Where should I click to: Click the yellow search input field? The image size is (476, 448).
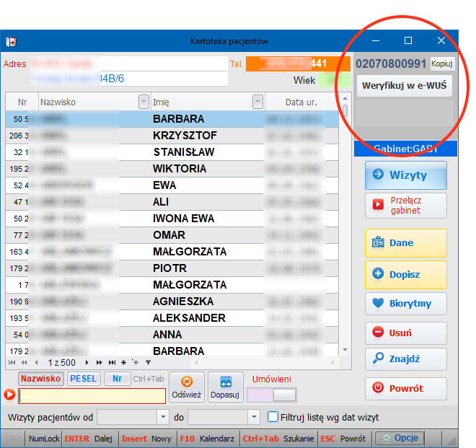coord(92,395)
